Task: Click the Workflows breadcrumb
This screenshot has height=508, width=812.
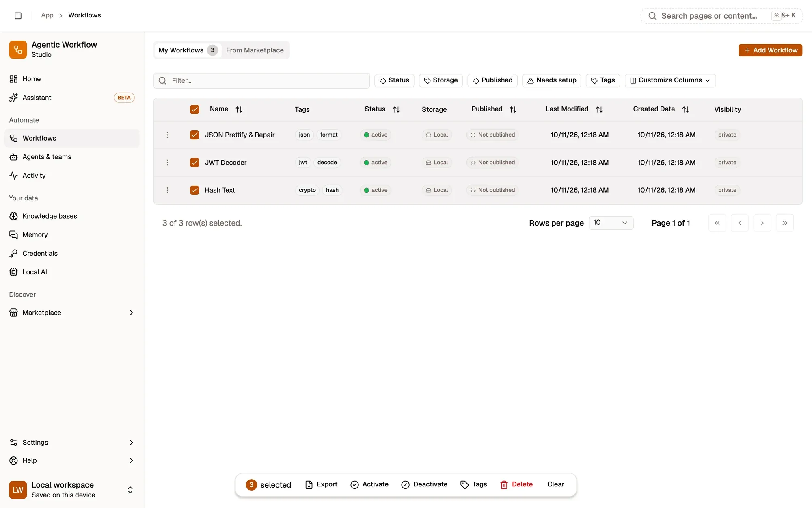Action: pos(84,15)
